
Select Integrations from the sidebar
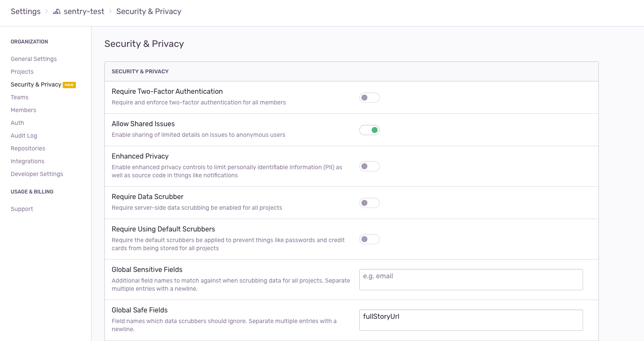click(28, 161)
